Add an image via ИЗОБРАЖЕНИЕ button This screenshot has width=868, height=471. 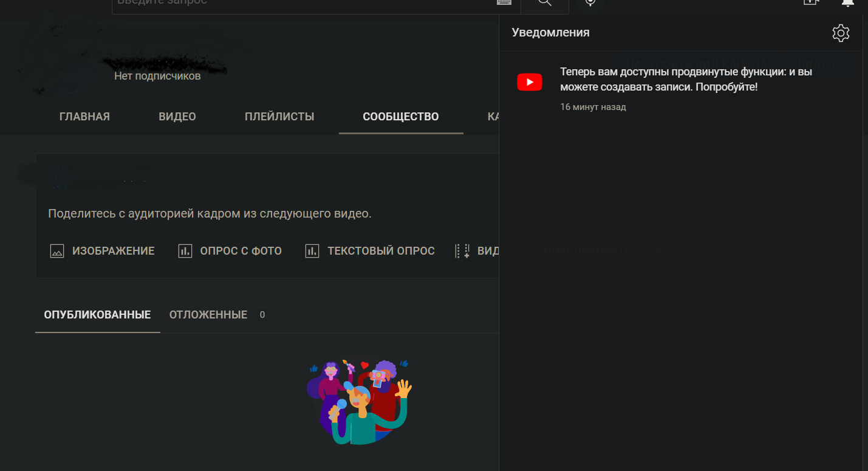(102, 251)
